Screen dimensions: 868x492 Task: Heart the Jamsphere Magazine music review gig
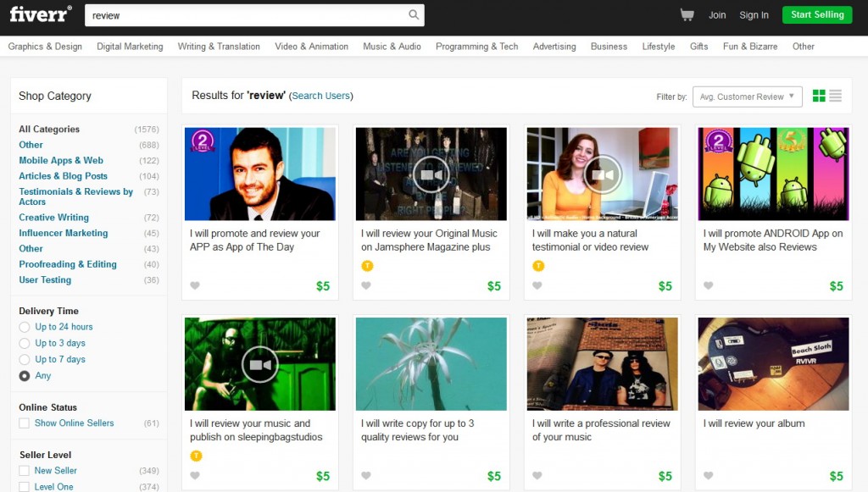point(366,286)
